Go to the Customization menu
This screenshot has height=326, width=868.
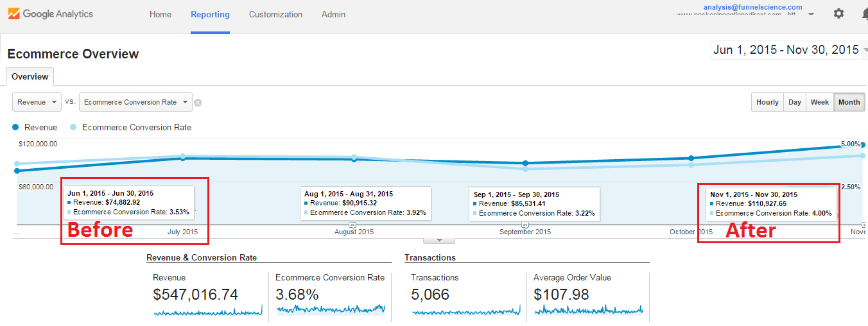coord(275,14)
